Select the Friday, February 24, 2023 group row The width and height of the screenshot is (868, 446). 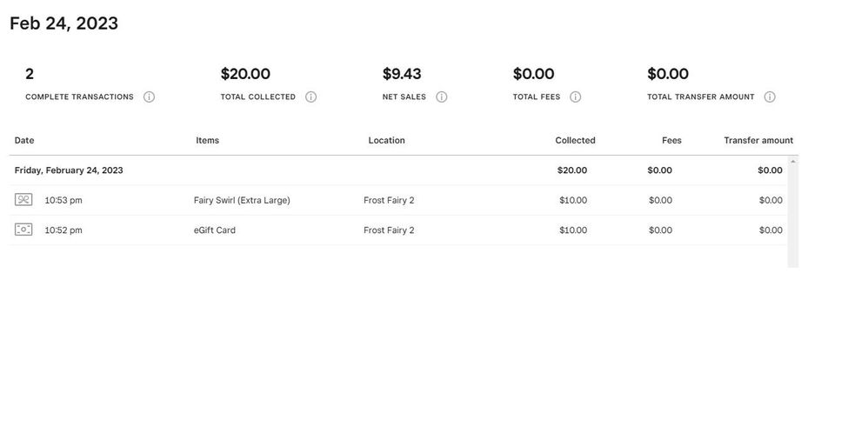tap(69, 170)
